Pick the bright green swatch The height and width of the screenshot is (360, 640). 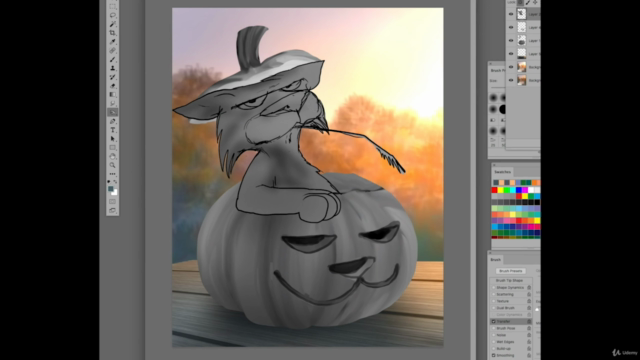[507, 190]
